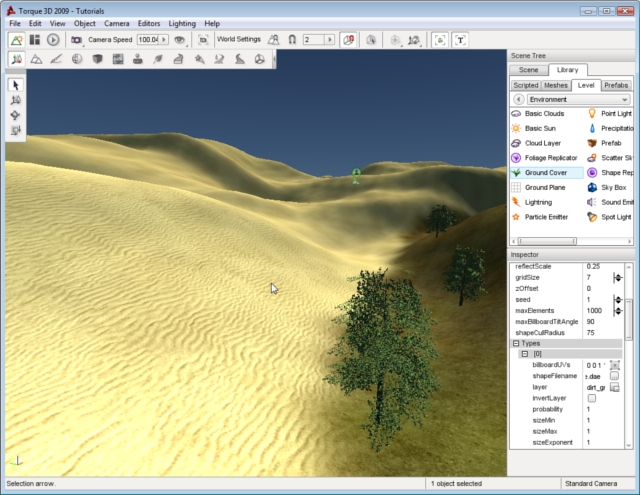Toggle the invertLayer checkbox
Screen dimensions: 640x495
[592, 398]
